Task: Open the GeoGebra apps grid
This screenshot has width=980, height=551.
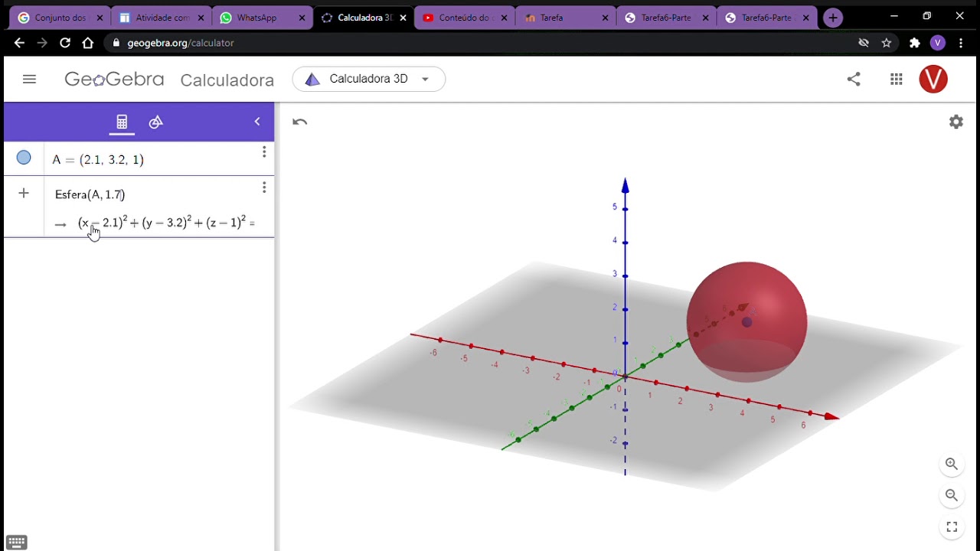Action: click(897, 79)
